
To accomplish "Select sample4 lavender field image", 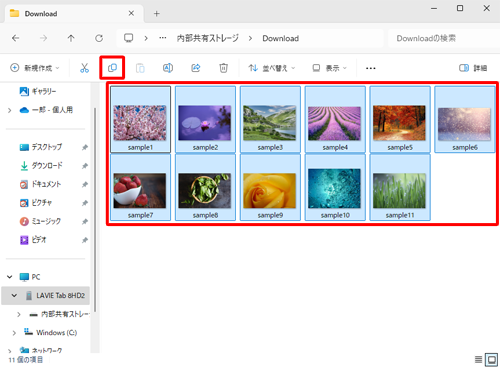I will coord(335,119).
